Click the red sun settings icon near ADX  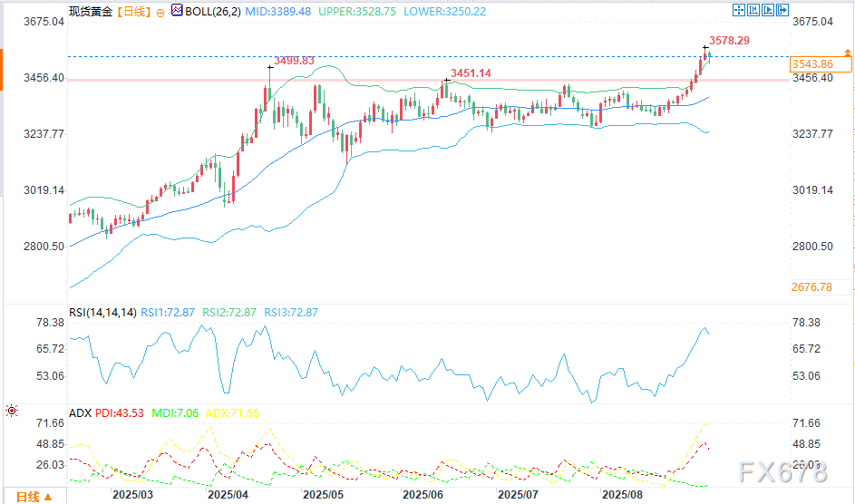(12, 411)
